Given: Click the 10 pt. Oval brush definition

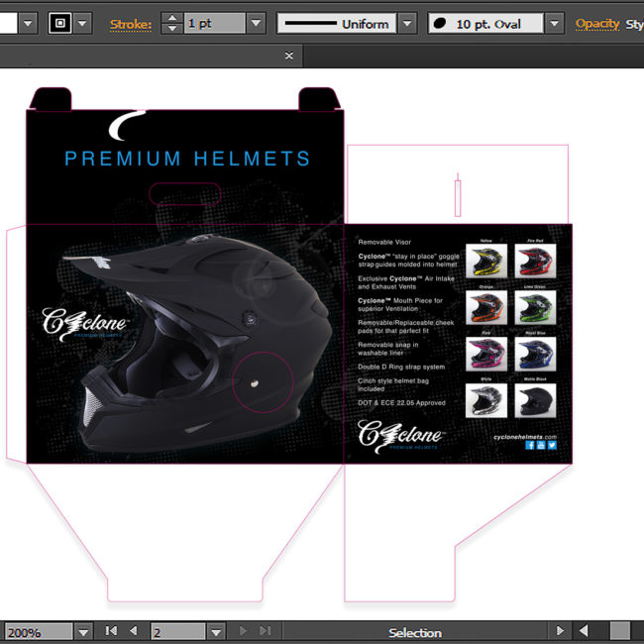Looking at the screenshot, I should 485,24.
